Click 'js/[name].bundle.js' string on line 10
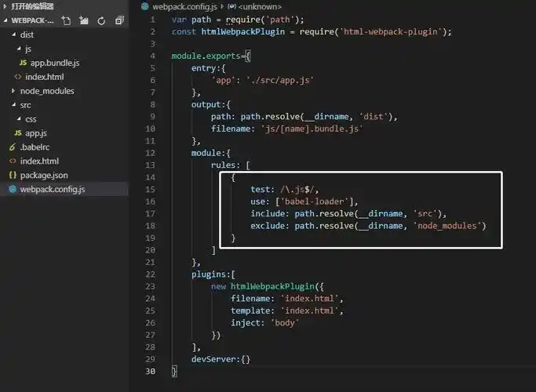This screenshot has width=536, height=392. click(312, 129)
